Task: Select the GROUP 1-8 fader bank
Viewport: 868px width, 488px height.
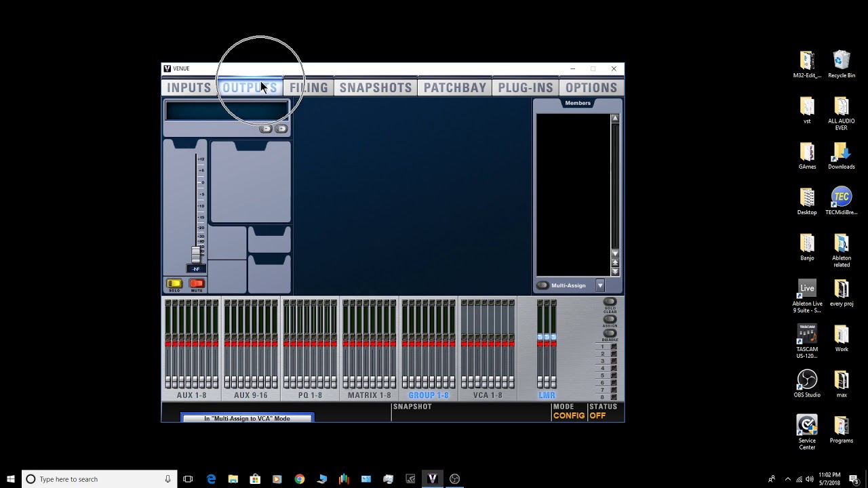Action: pyautogui.click(x=428, y=395)
